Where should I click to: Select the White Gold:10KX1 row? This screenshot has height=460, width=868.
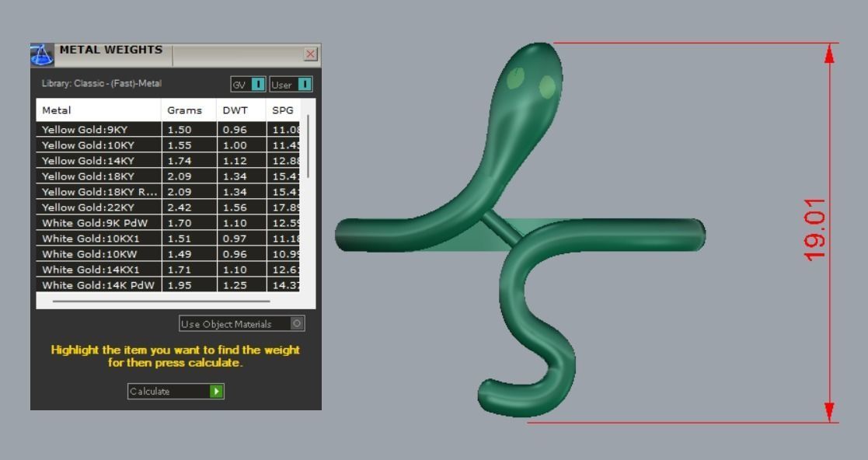[169, 238]
